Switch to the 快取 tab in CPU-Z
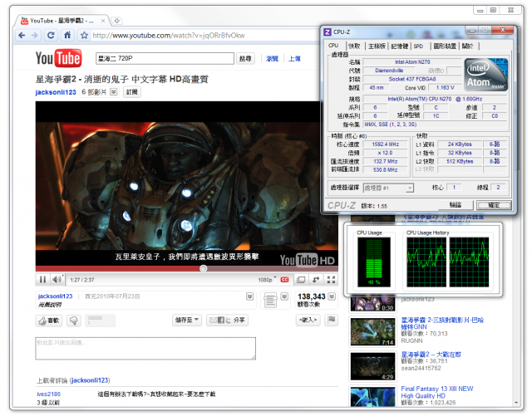Screen dimensions: 532x416 click(x=355, y=46)
